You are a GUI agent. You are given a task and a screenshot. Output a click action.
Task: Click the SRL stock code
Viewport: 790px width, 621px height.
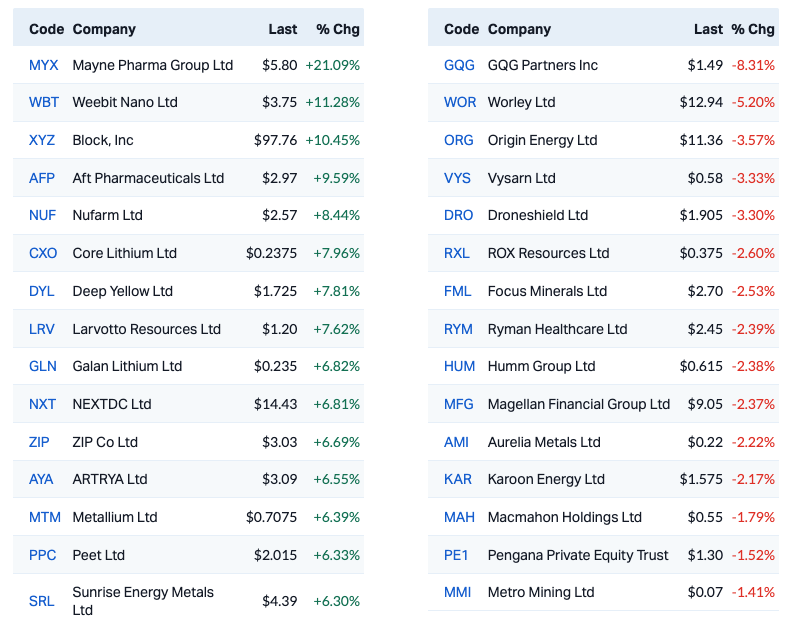click(x=41, y=601)
